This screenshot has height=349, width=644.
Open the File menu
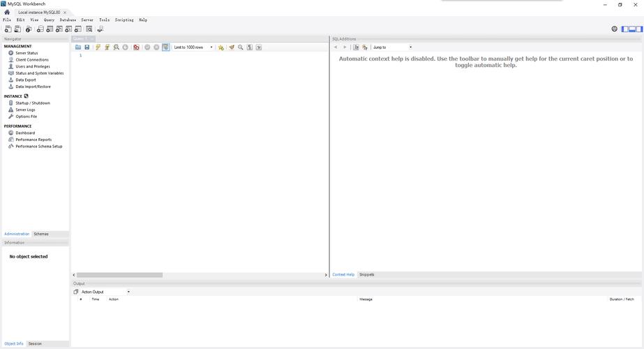(x=7, y=20)
